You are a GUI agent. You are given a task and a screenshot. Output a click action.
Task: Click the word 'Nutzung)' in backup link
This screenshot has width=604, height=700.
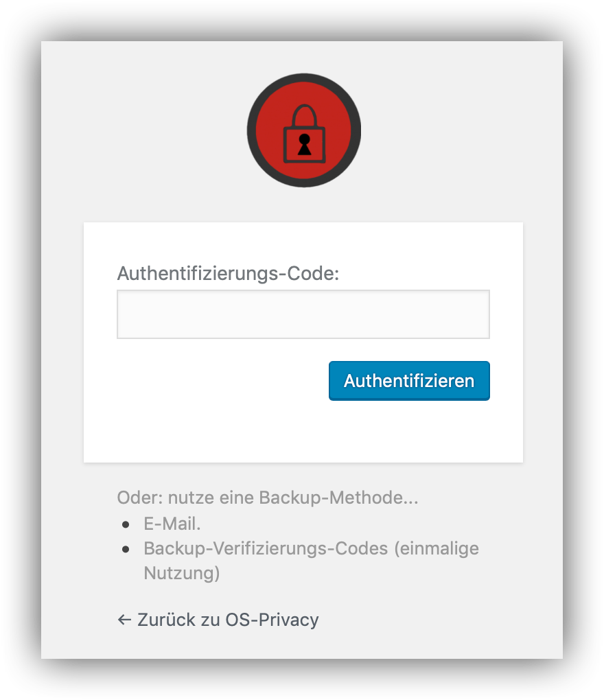pos(182,573)
